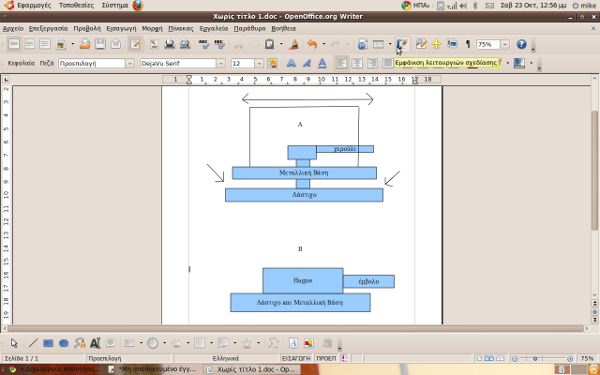Expand the 75% zoom dropdown in toolbar
Image resolution: width=600 pixels, height=375 pixels.
pos(505,44)
